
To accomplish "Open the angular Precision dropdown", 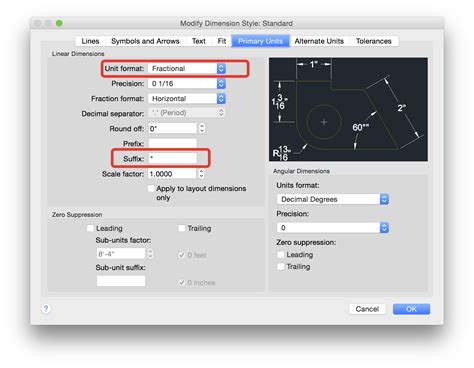I will [333, 228].
